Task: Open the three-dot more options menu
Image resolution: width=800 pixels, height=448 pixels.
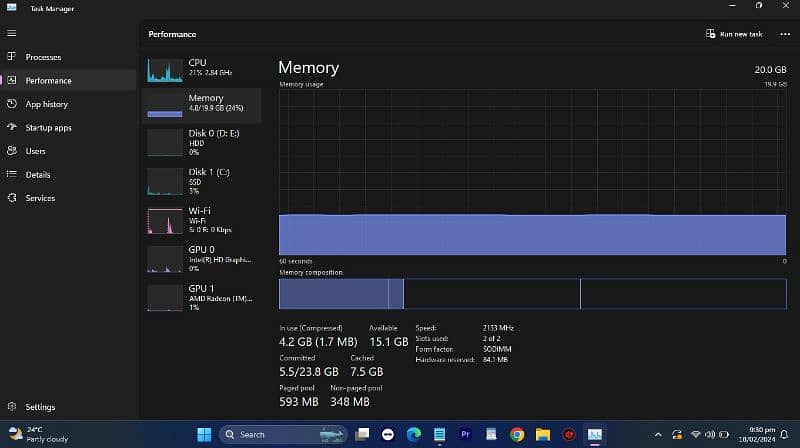Action: pos(785,34)
